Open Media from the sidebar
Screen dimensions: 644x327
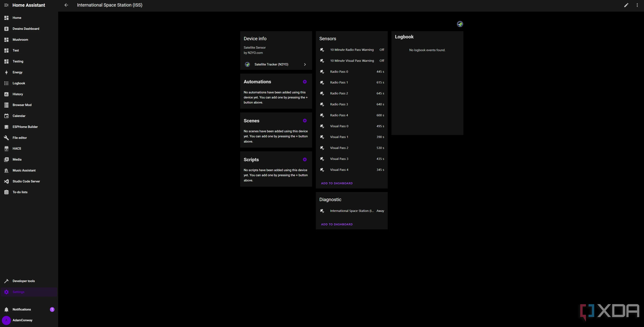[29, 160]
